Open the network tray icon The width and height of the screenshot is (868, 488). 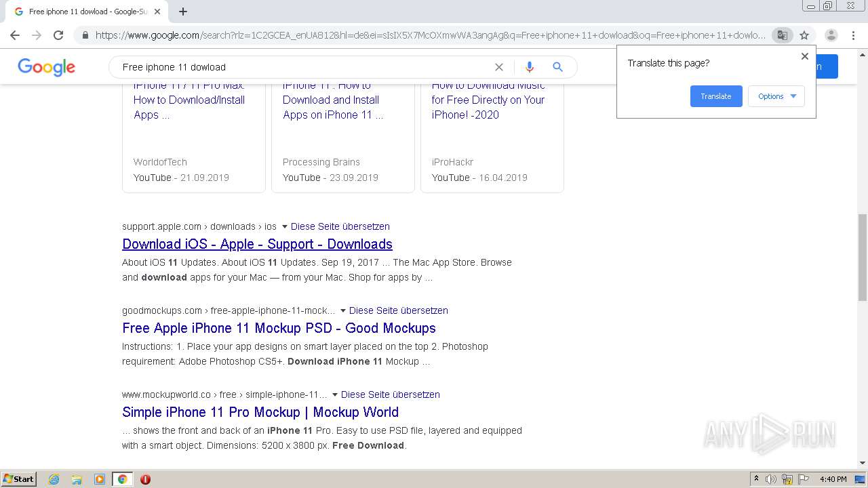click(787, 479)
